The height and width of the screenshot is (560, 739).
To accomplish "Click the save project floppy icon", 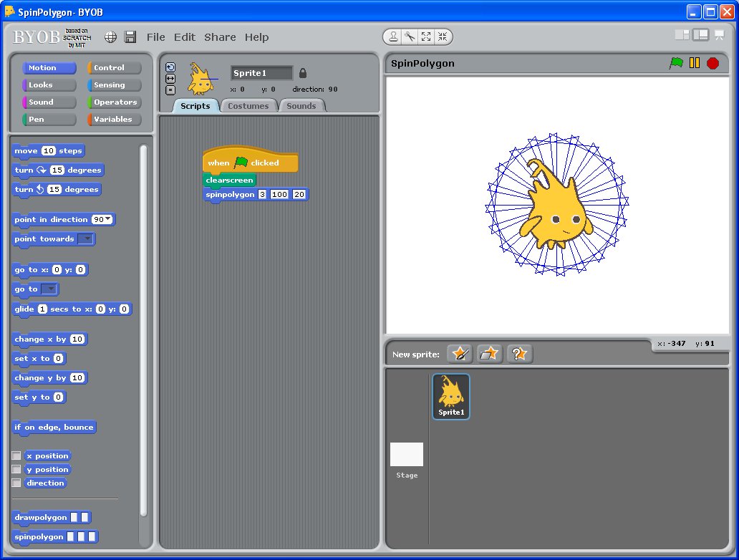I will [130, 37].
